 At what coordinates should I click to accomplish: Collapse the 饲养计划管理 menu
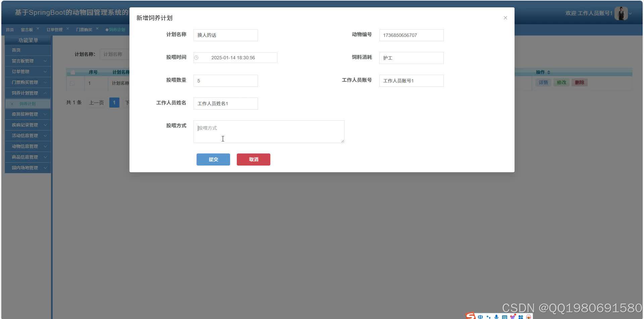point(28,93)
